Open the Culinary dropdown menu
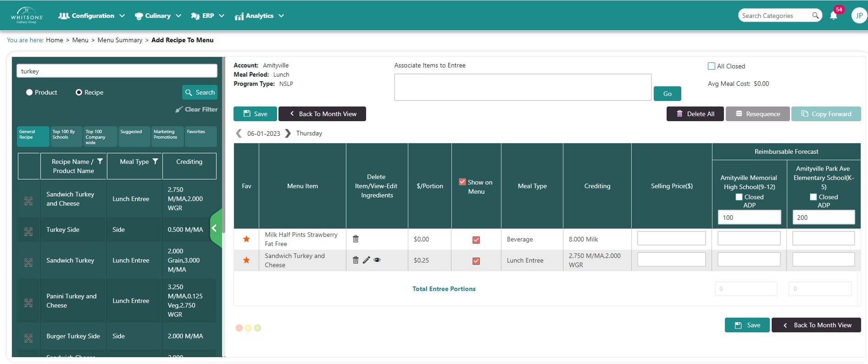This screenshot has height=364, width=868. [158, 16]
